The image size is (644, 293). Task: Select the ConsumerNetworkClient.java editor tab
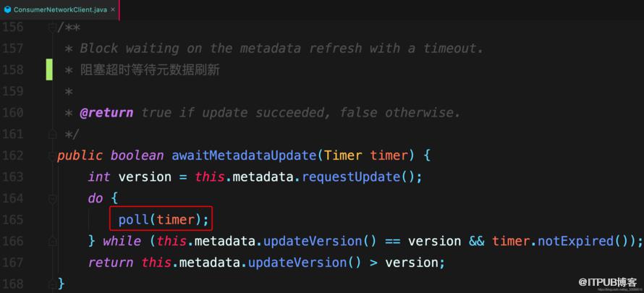point(59,10)
